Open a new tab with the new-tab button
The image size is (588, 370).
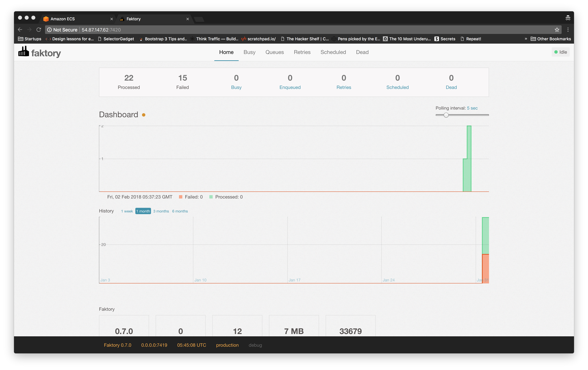199,19
